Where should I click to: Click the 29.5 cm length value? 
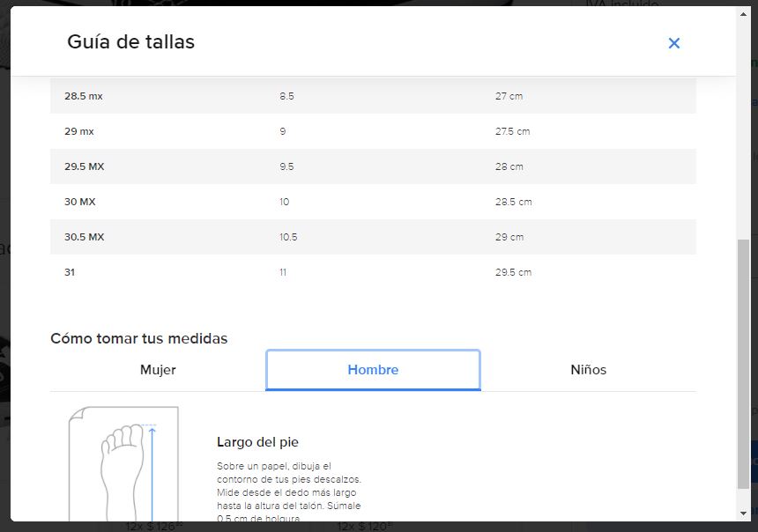(x=513, y=272)
